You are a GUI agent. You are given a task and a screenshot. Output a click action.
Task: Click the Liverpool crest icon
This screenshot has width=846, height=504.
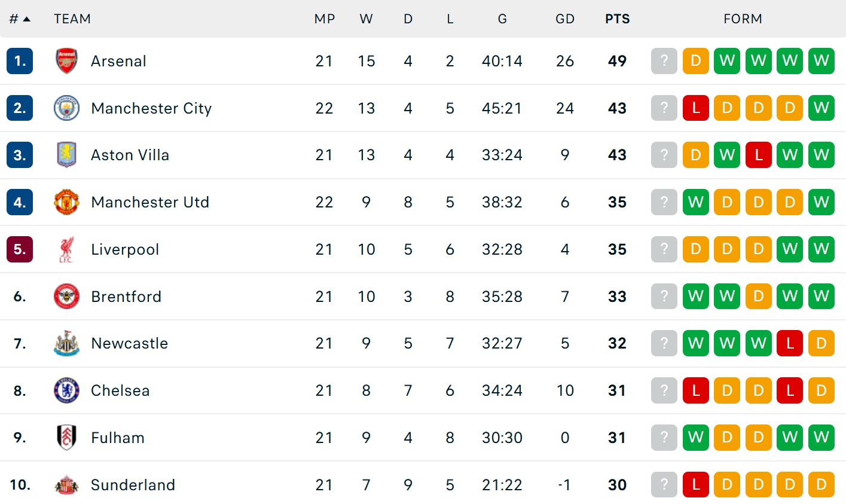tap(66, 249)
